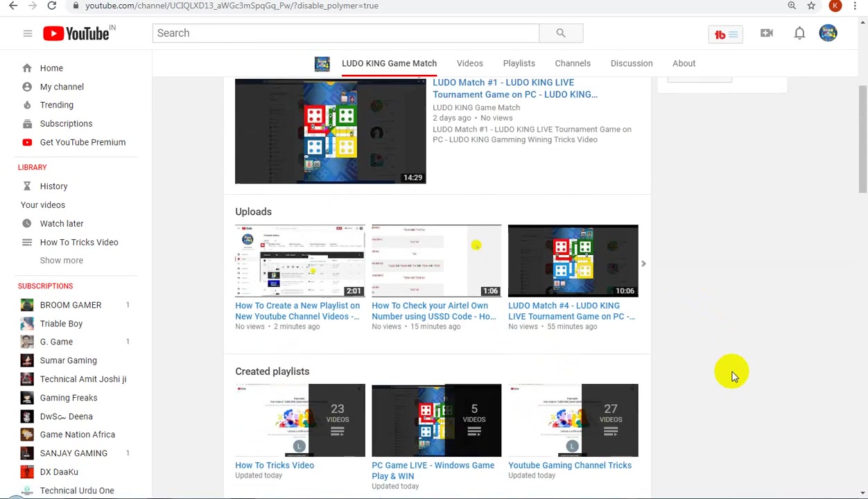Click the YouTube logo
The image size is (868, 499).
tap(79, 33)
